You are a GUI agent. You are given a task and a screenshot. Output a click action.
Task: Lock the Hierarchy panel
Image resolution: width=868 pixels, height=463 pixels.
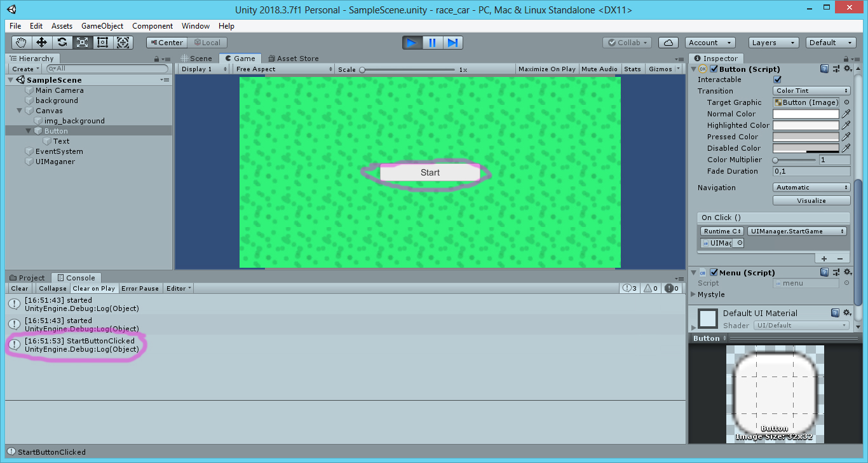click(157, 59)
